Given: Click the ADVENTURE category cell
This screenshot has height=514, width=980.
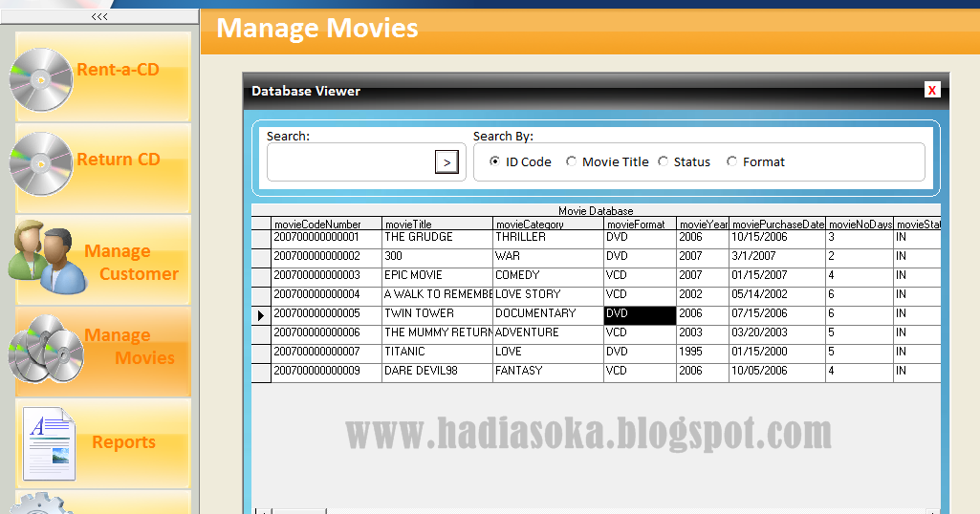Looking at the screenshot, I should 548,334.
